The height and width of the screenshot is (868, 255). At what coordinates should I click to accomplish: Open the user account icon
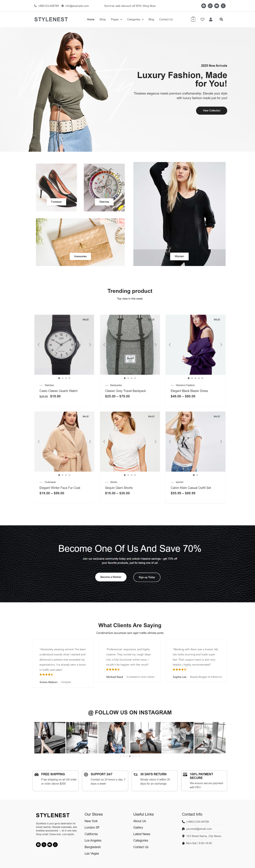(211, 19)
